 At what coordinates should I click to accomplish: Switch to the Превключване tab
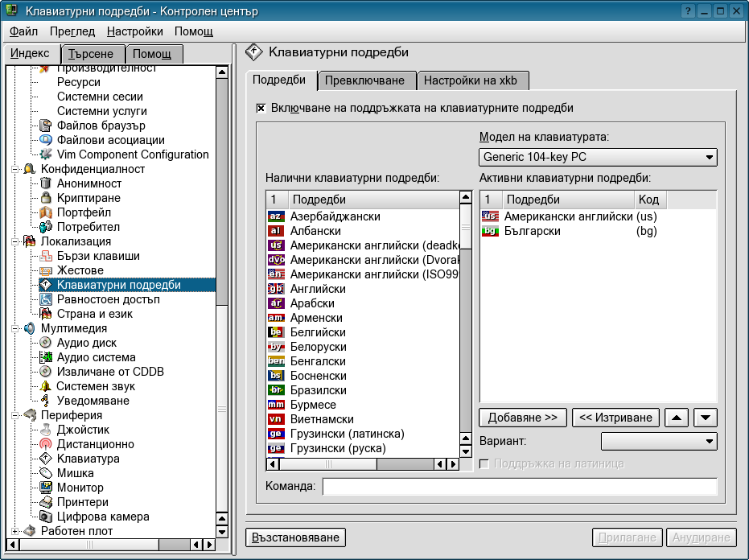point(368,80)
